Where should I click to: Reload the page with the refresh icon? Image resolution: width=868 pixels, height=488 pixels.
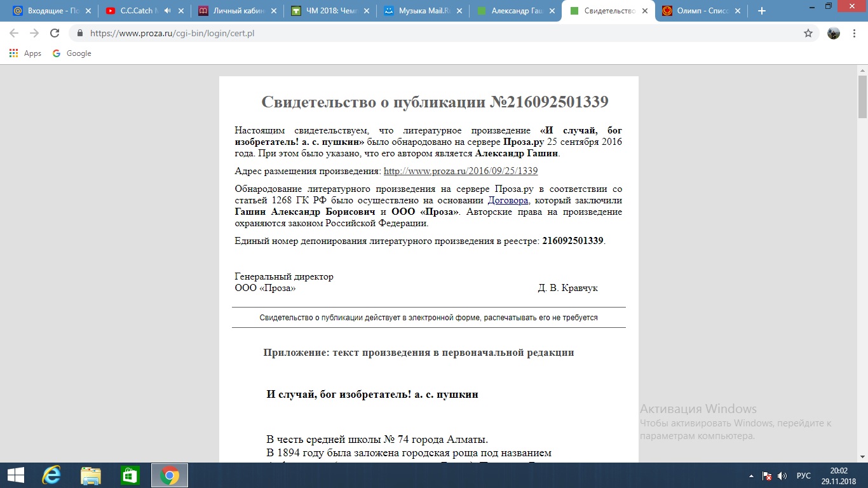[x=55, y=33]
